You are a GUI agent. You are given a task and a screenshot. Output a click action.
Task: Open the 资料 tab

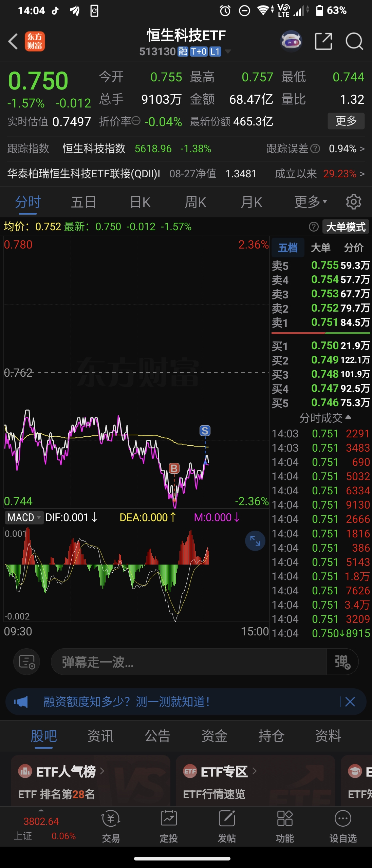pos(328,736)
